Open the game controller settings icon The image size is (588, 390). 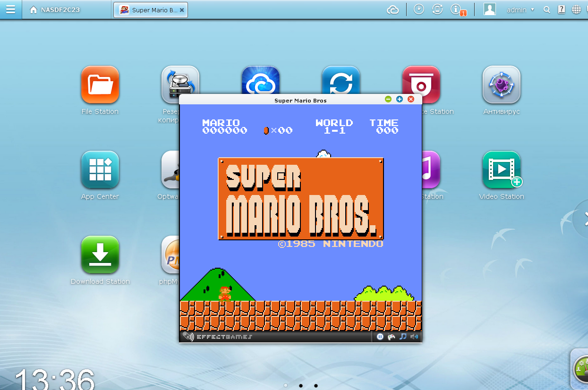pos(392,337)
